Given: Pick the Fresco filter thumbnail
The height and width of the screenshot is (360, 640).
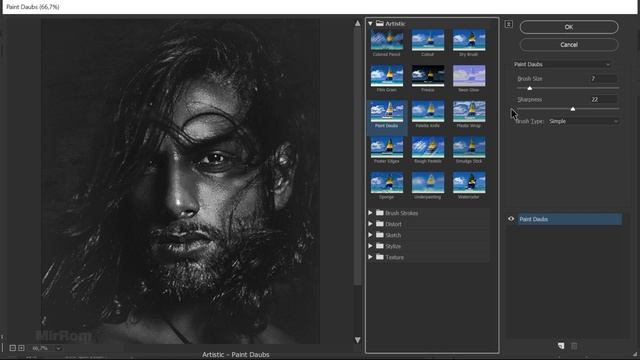Looking at the screenshot, I should tap(428, 76).
